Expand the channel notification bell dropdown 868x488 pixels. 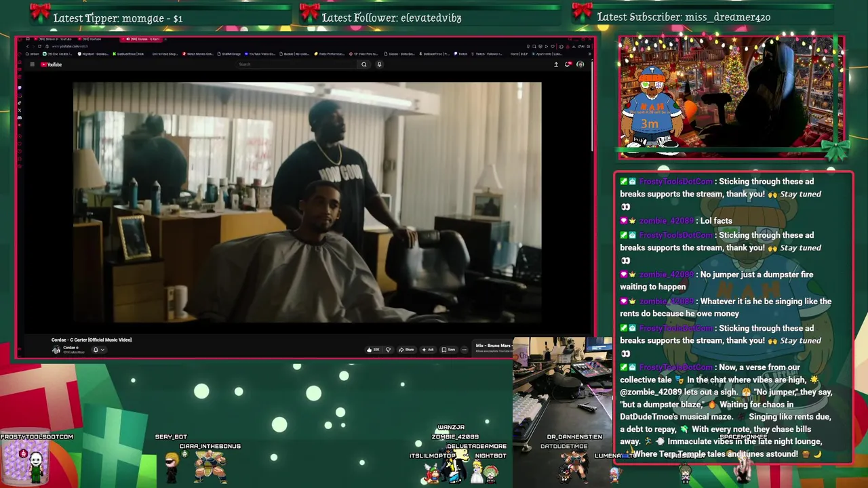click(98, 350)
